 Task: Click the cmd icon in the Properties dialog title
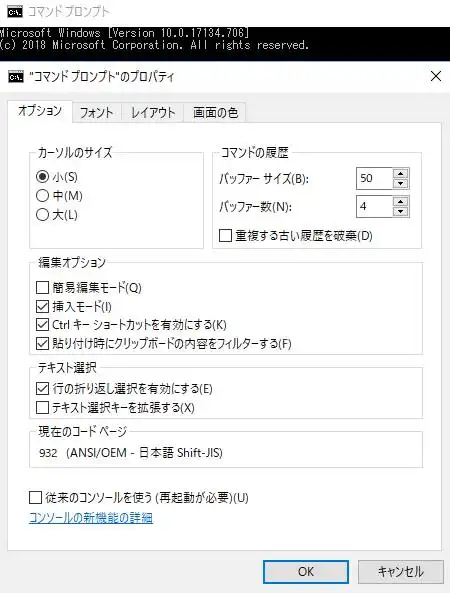16,77
